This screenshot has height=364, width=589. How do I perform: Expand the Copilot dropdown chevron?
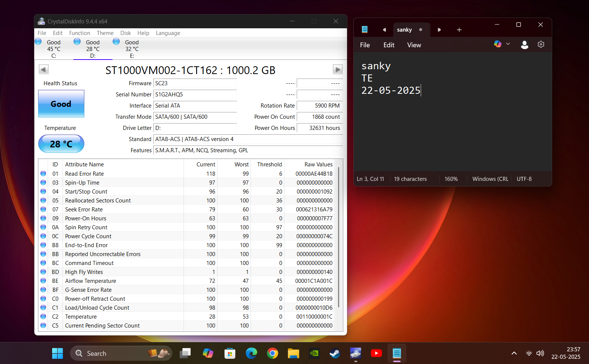coord(508,44)
